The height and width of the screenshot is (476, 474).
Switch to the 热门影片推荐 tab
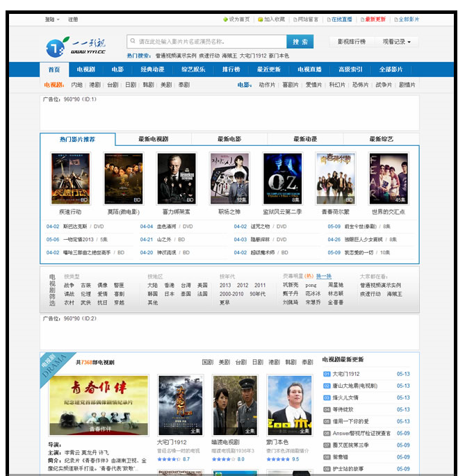pos(77,140)
